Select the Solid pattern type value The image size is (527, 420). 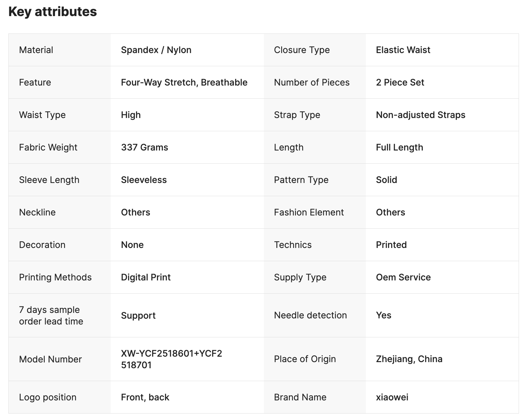pyautogui.click(x=386, y=180)
